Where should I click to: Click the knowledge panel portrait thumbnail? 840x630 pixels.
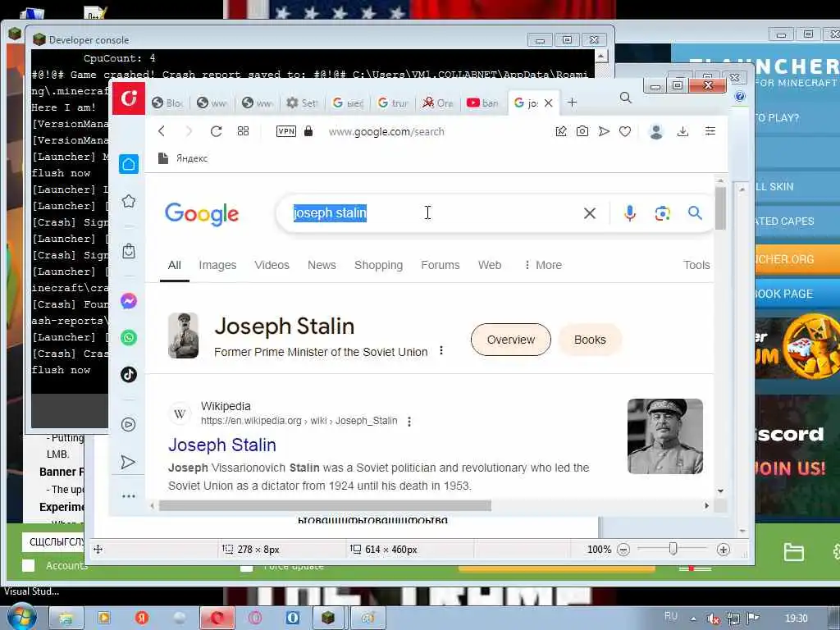click(183, 336)
